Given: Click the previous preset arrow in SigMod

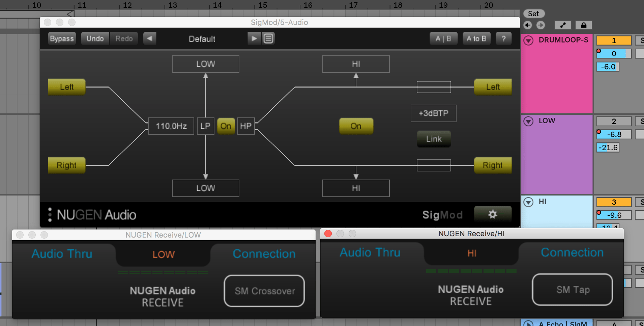Looking at the screenshot, I should point(150,38).
